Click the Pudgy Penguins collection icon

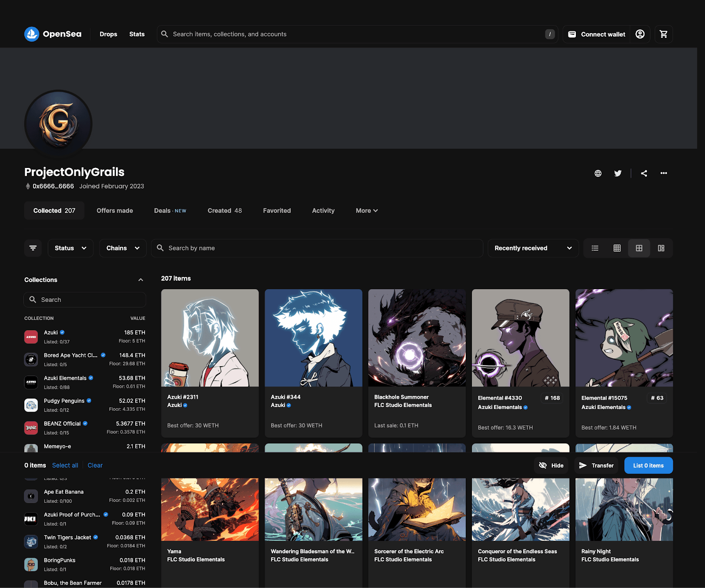[x=31, y=405]
